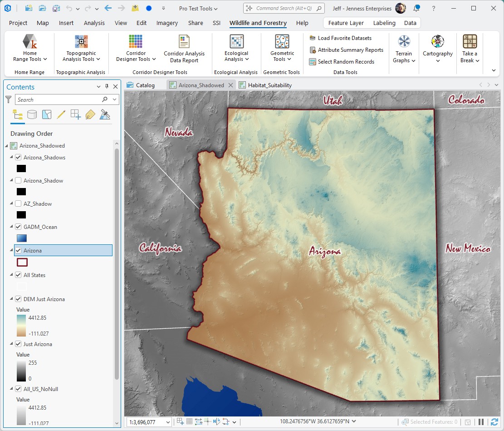Run Corridor Analysis Data Report

[184, 49]
